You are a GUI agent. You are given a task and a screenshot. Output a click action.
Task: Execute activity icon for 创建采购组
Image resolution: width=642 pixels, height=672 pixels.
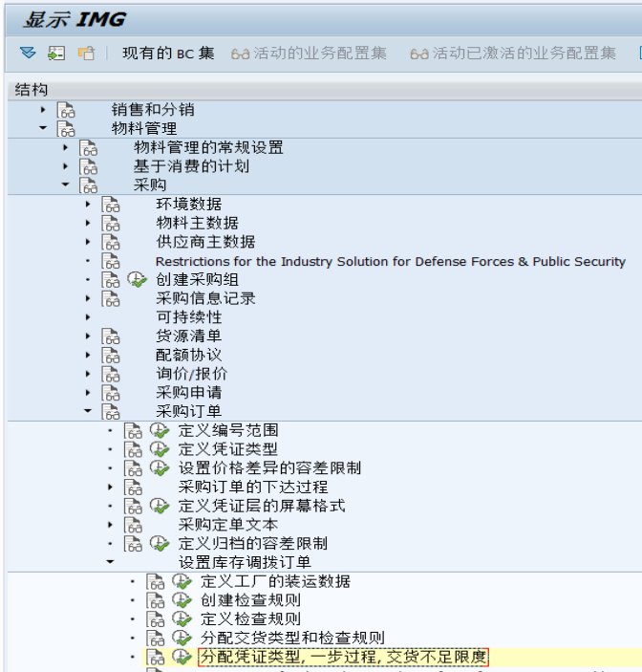coord(137,279)
